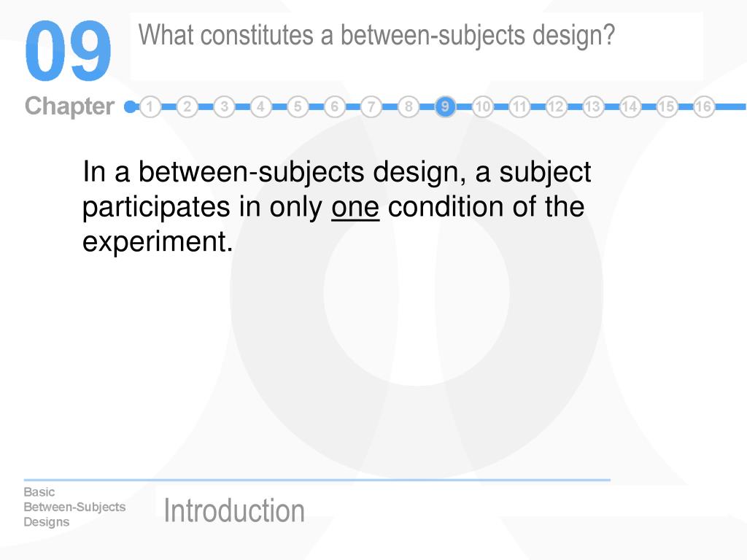Screen dimensions: 747x560
Task: Go to chapter 15 marker
Action: (667, 106)
